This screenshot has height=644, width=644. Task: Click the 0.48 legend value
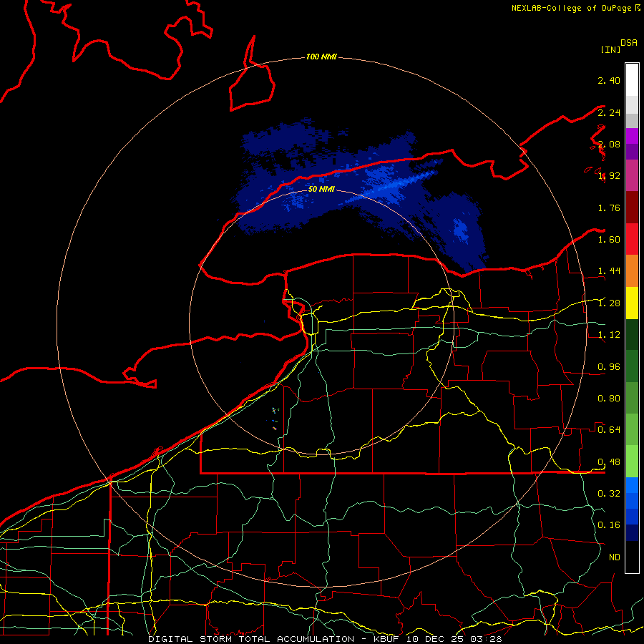click(609, 462)
